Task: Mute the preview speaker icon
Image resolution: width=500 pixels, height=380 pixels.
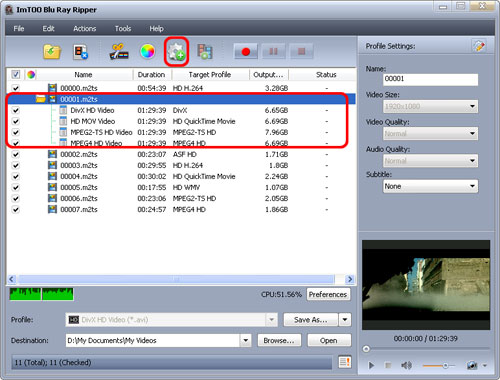Action: [x=406, y=366]
